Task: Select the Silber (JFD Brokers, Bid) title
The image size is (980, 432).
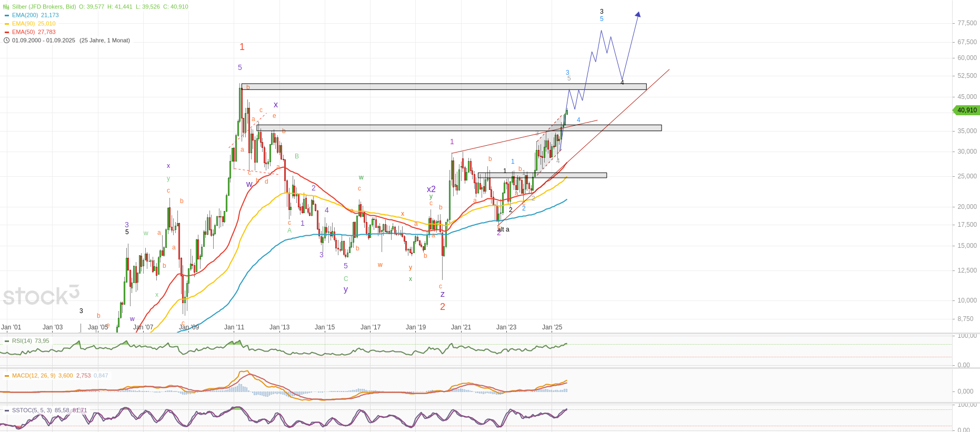Action: pos(44,7)
